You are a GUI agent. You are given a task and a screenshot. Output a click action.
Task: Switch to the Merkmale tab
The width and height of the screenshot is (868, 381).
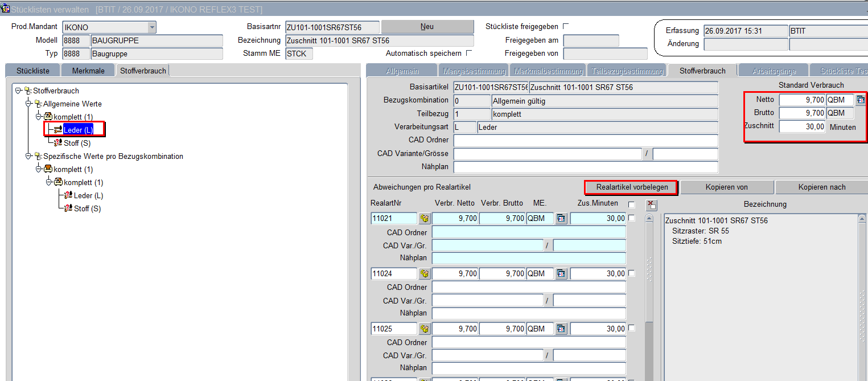click(88, 71)
